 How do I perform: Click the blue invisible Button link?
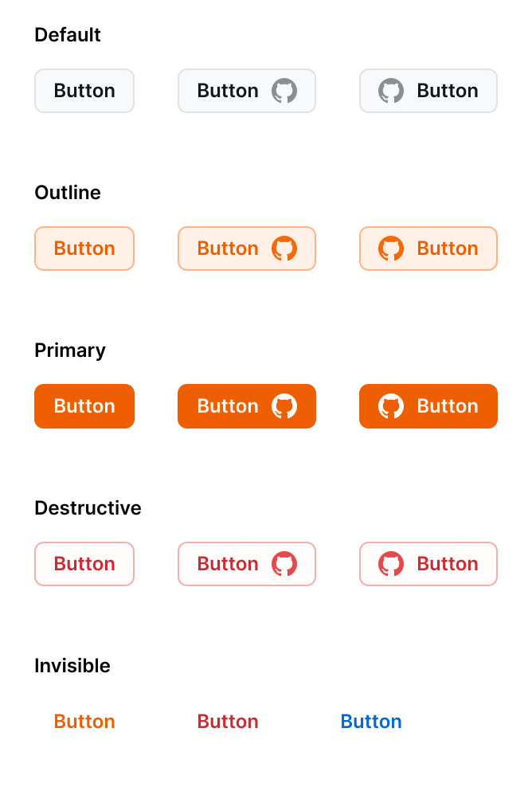[x=371, y=722]
